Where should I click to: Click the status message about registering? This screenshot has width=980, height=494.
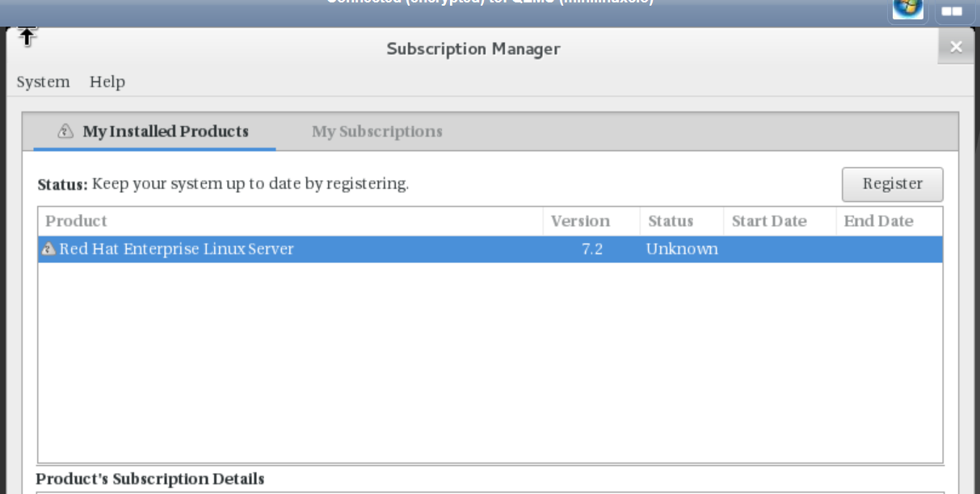tap(250, 184)
